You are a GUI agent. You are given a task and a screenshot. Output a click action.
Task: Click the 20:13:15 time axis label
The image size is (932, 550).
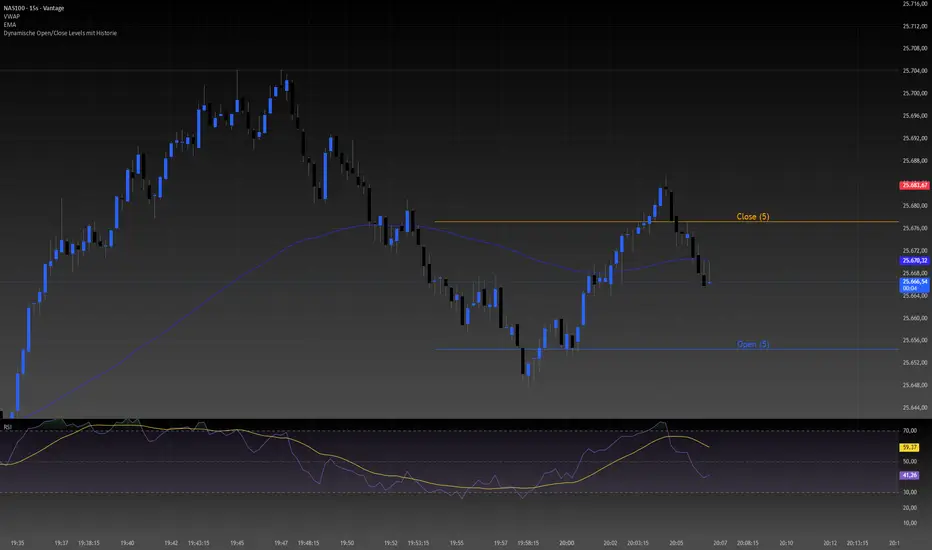(858, 543)
